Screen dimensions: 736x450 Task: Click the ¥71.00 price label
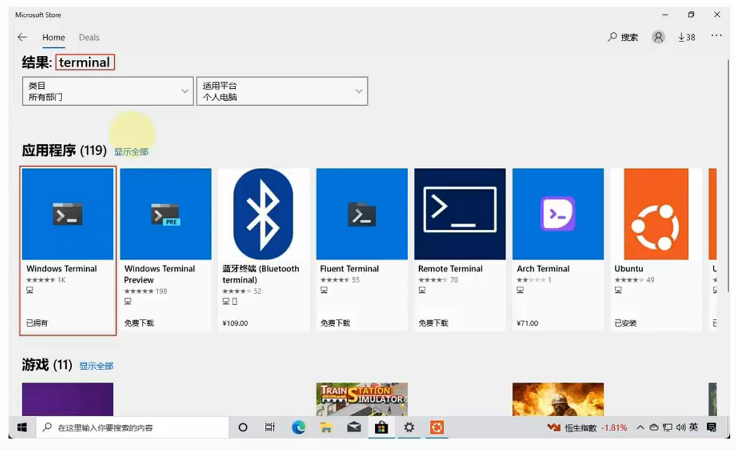pyautogui.click(x=528, y=323)
